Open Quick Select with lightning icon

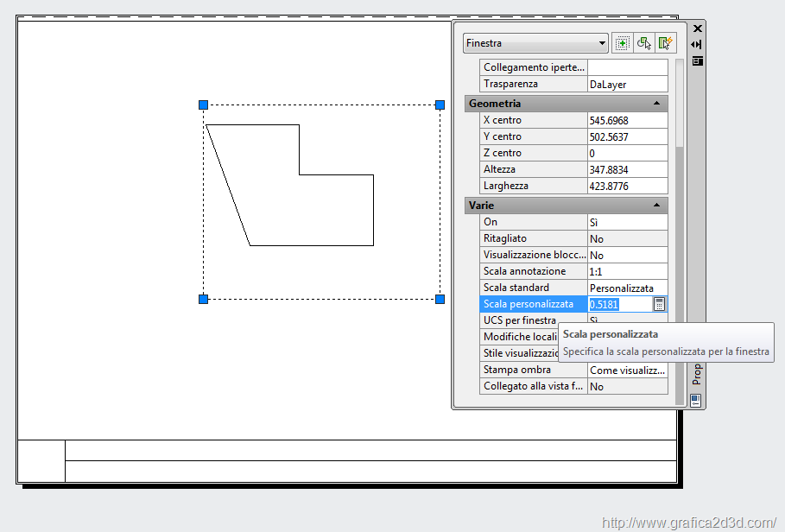tap(665, 43)
